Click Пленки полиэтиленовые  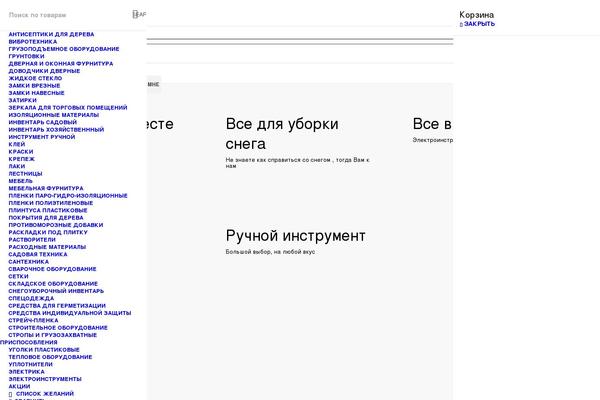coord(51,203)
